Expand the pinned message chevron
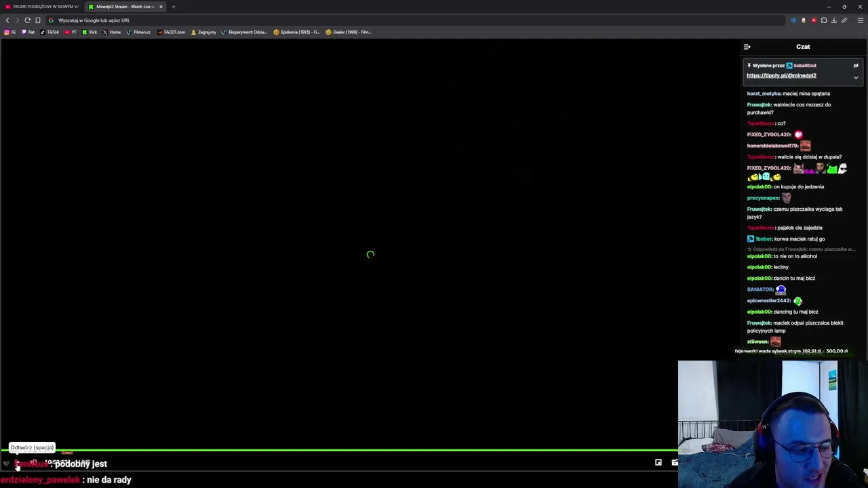The width and height of the screenshot is (868, 488). (856, 77)
